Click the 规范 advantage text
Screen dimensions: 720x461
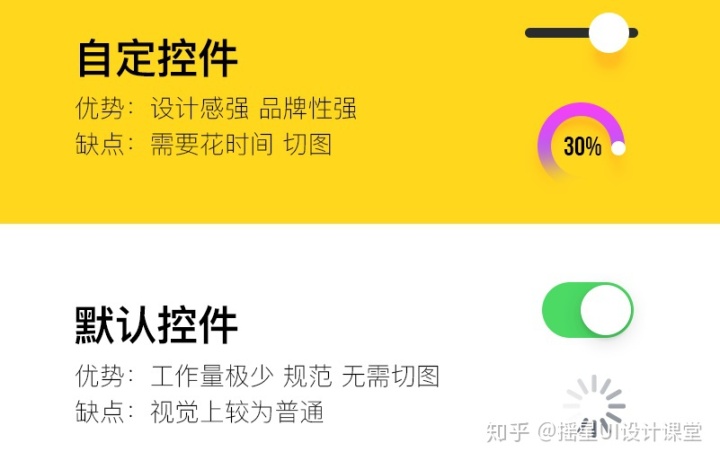(x=307, y=376)
